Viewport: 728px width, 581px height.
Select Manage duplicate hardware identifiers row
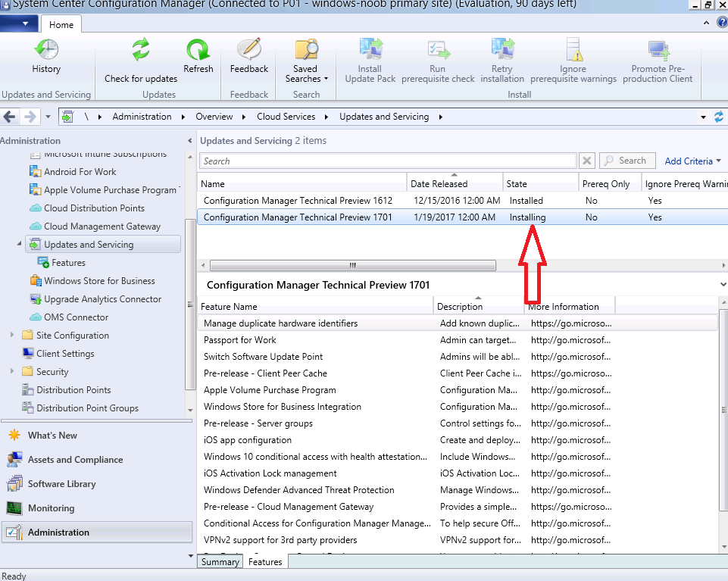point(458,323)
